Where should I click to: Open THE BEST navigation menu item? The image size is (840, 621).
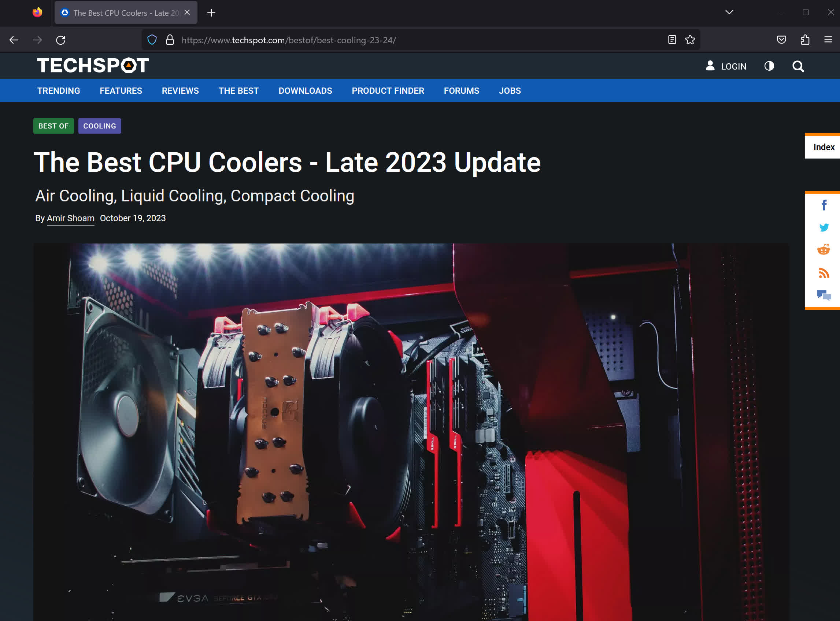coord(238,90)
